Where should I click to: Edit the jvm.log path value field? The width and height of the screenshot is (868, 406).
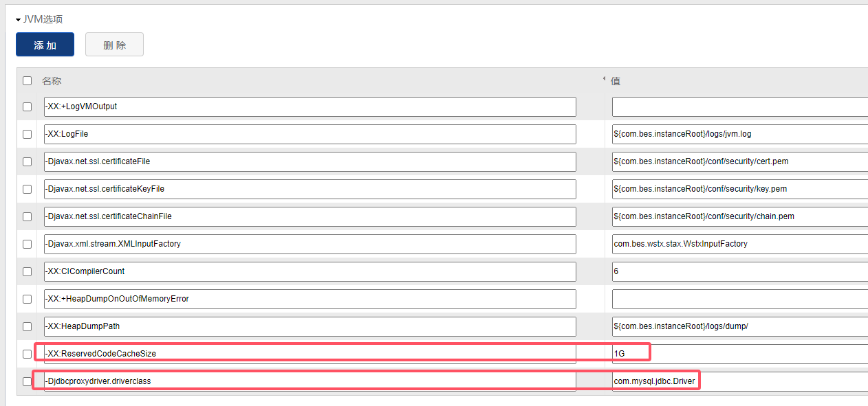pyautogui.click(x=739, y=134)
